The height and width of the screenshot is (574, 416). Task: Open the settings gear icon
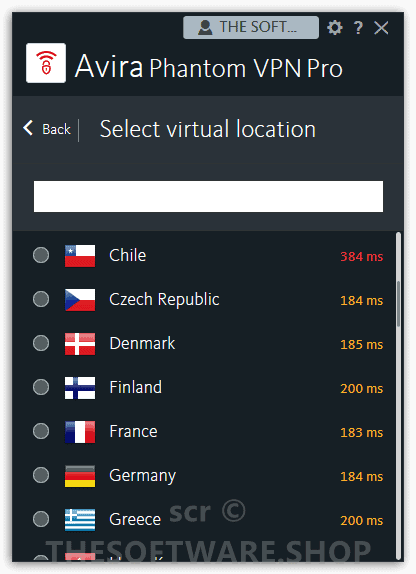334,27
